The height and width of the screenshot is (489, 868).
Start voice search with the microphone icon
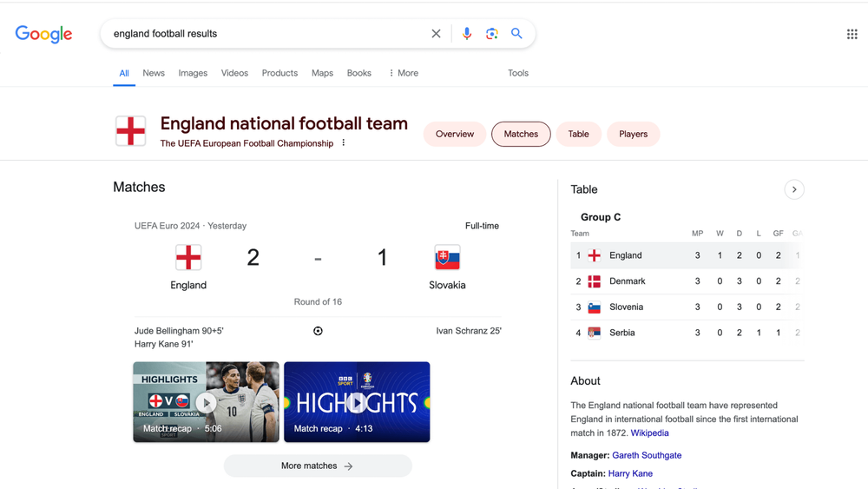(x=467, y=34)
